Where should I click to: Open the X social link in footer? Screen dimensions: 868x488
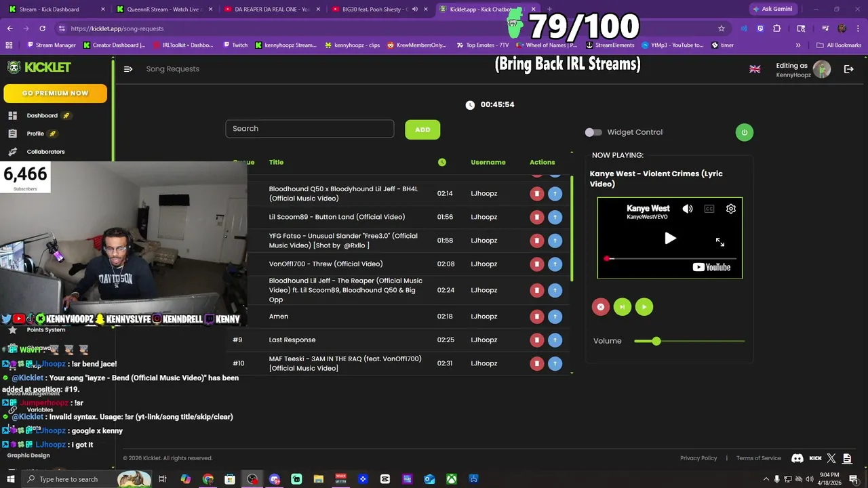[x=831, y=458]
